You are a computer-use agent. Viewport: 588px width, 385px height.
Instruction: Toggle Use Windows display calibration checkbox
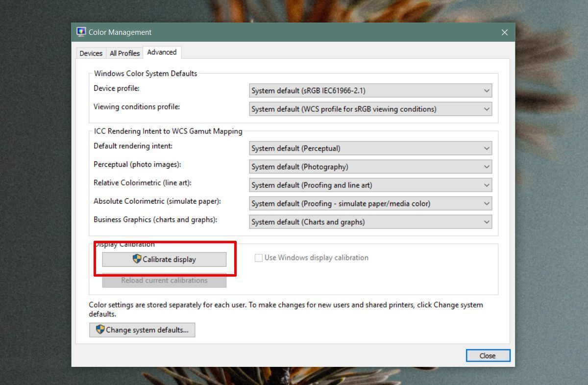click(258, 258)
